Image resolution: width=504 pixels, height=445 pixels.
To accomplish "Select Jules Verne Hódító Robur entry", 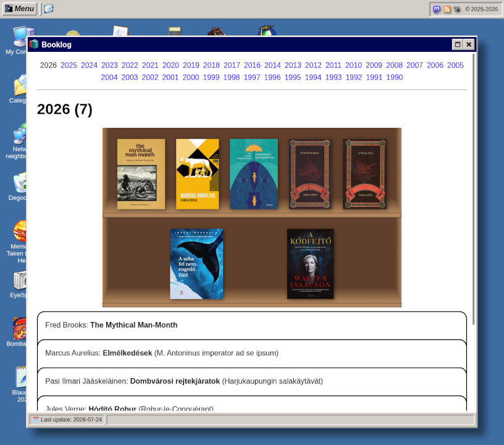I will 252,404.
